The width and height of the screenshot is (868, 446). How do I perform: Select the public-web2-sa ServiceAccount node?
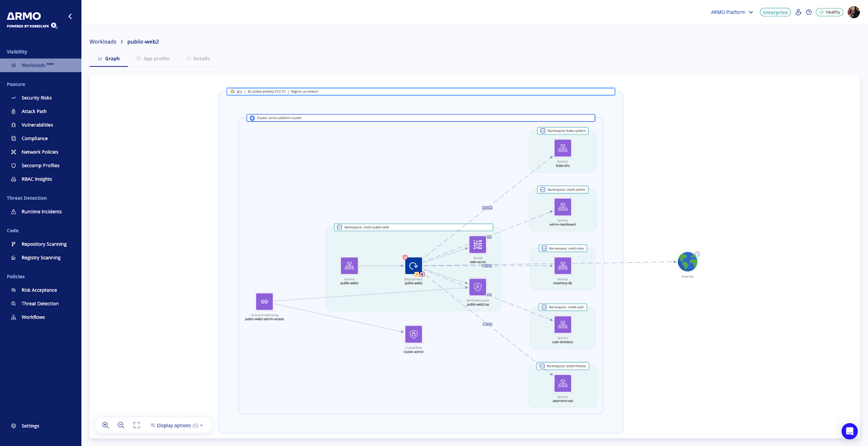tap(477, 287)
